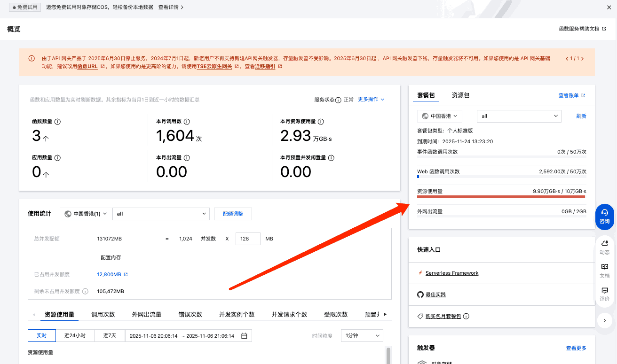
Task: Open 中国香港 region dropdown in 套餐包 panel
Action: pos(440,116)
